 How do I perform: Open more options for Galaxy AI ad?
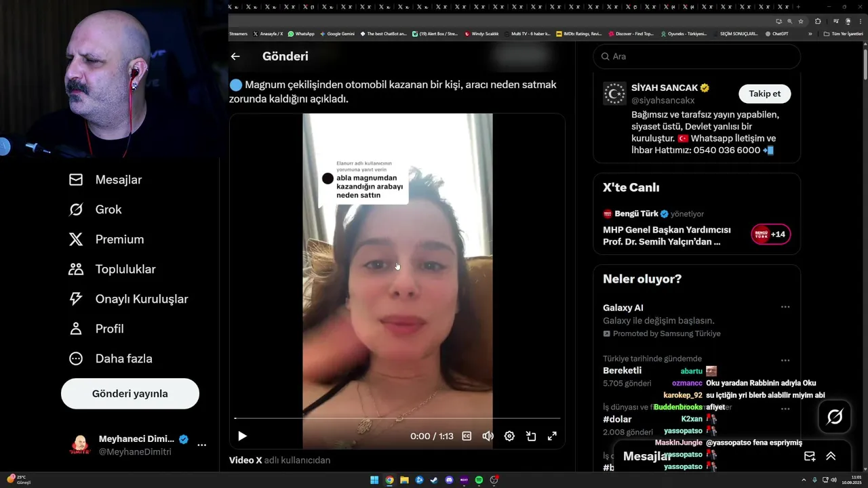pyautogui.click(x=785, y=307)
